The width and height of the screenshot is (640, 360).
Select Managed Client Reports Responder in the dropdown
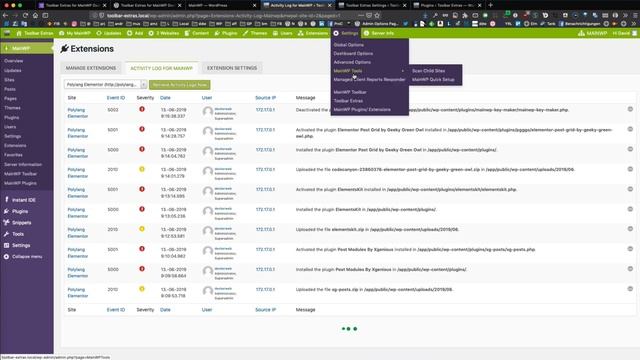(x=369, y=80)
